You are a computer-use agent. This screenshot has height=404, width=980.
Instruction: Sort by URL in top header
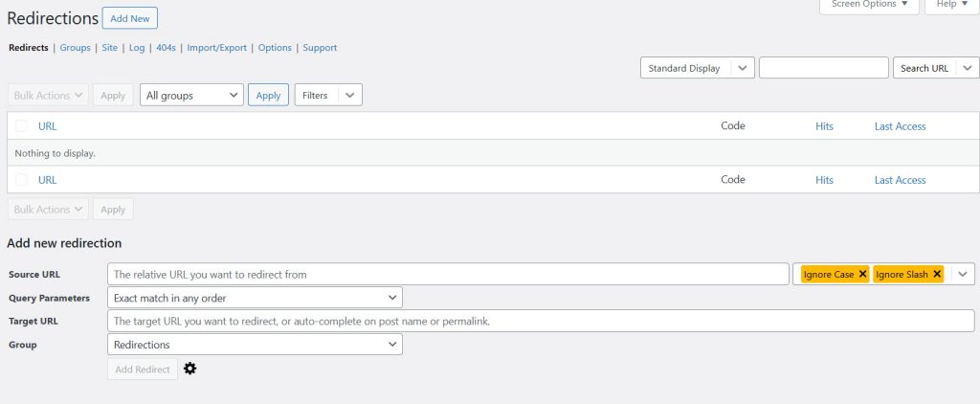[x=48, y=125]
